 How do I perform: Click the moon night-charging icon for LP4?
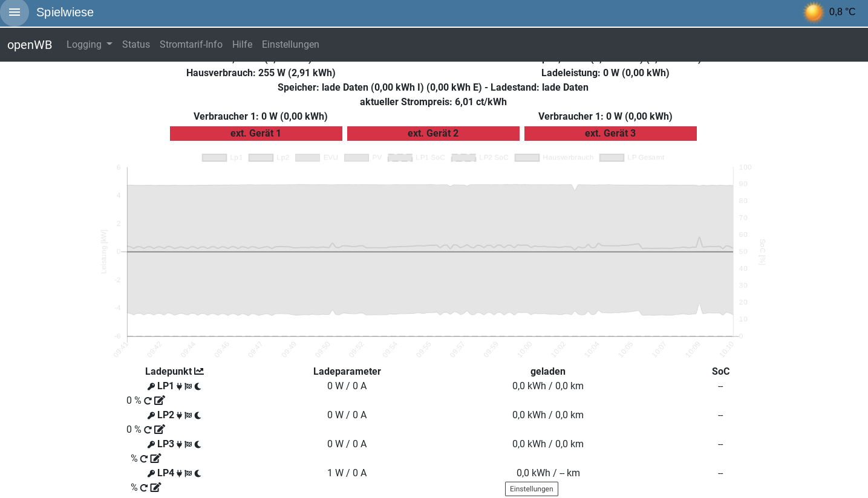[198, 474]
